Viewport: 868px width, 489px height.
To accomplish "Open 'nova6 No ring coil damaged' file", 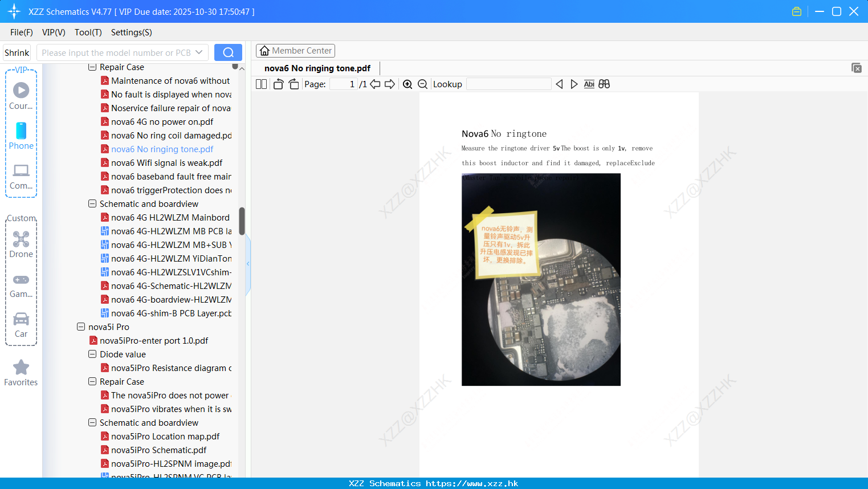I will coord(166,136).
